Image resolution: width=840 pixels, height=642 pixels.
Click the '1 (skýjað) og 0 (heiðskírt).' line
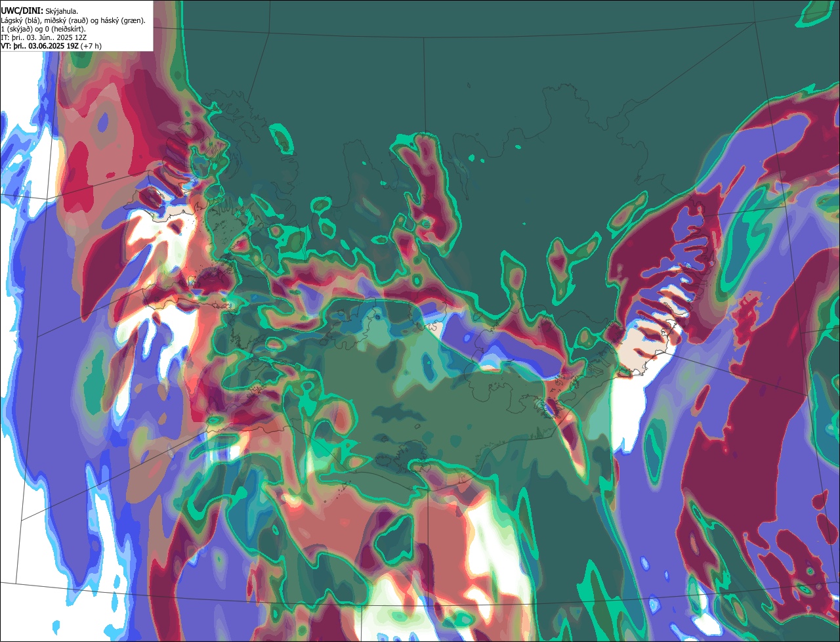tap(43, 29)
